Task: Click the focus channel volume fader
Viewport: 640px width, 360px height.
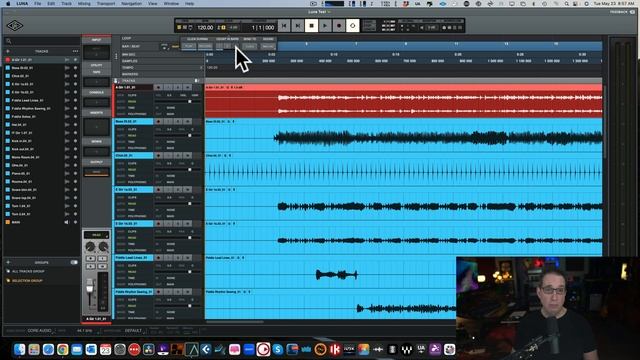Action: [x=90, y=287]
